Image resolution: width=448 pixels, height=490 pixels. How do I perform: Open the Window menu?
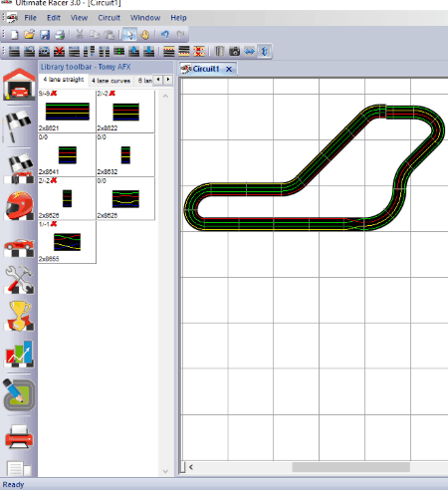pos(145,18)
